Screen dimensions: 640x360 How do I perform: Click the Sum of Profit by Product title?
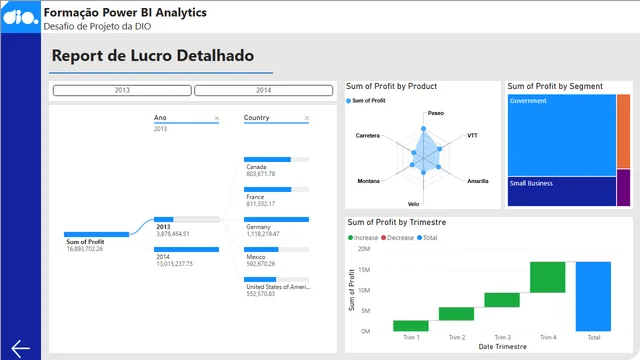click(x=391, y=86)
